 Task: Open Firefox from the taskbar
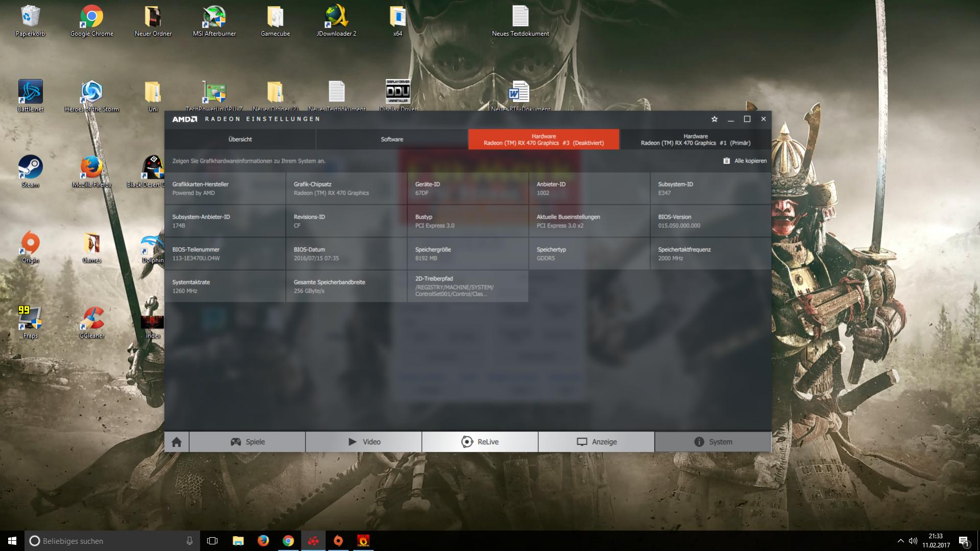click(x=263, y=541)
